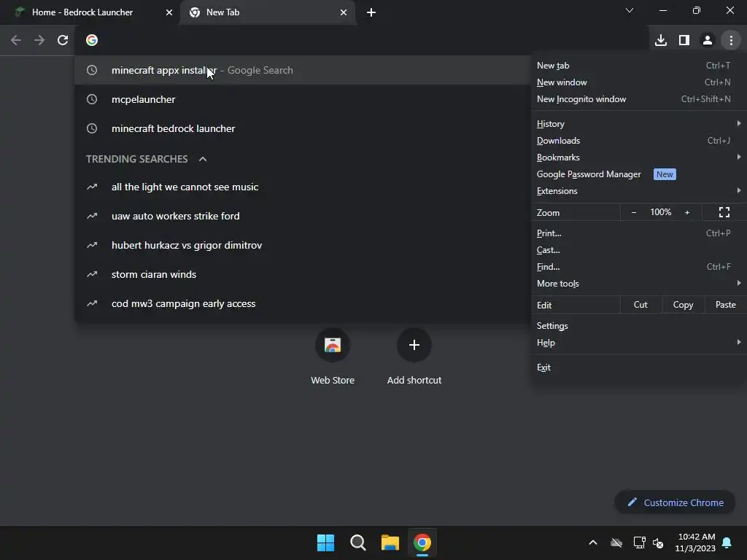Expand the Extensions submenu

click(638, 190)
